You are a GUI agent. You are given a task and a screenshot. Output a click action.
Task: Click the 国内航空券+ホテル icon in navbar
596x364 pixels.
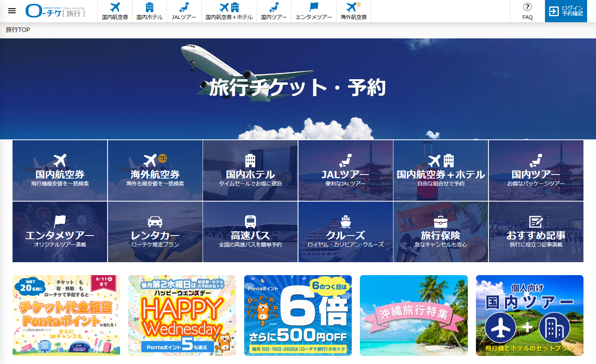tap(229, 7)
